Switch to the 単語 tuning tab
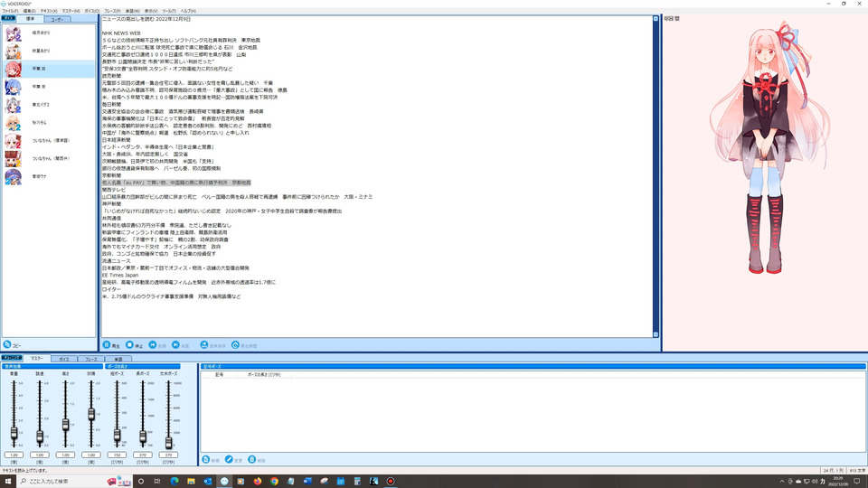This screenshot has width=868, height=488. pyautogui.click(x=118, y=359)
